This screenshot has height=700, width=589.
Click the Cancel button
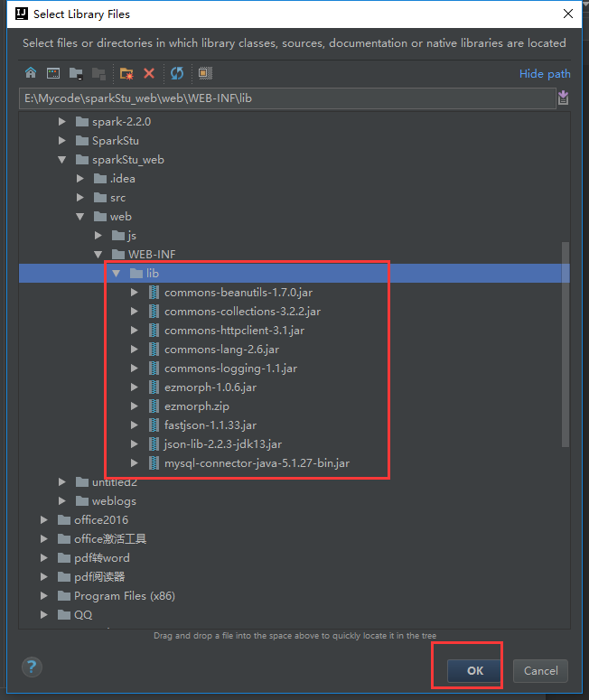coord(540,670)
